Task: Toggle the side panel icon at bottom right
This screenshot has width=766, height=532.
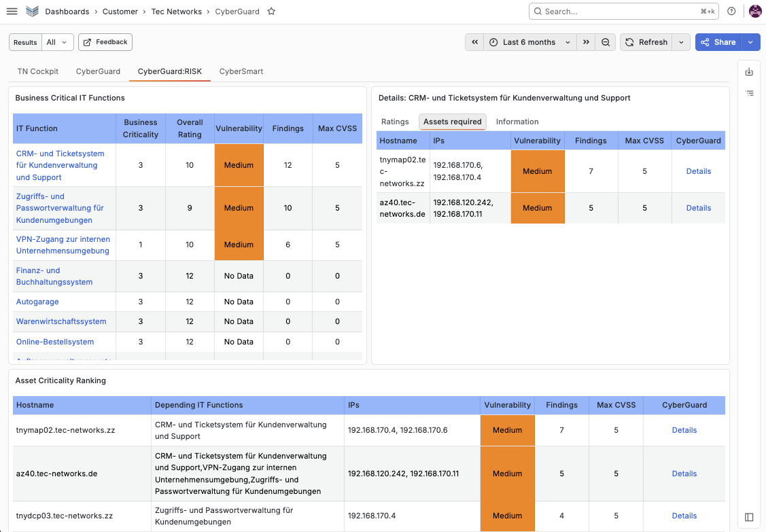Action: click(749, 517)
